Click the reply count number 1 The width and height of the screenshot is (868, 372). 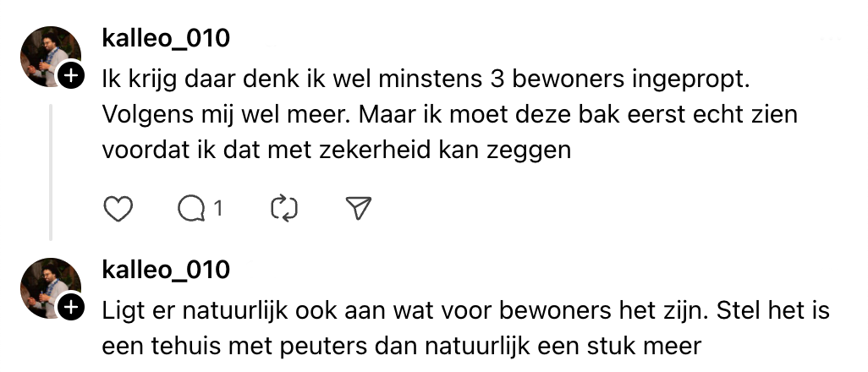click(217, 208)
